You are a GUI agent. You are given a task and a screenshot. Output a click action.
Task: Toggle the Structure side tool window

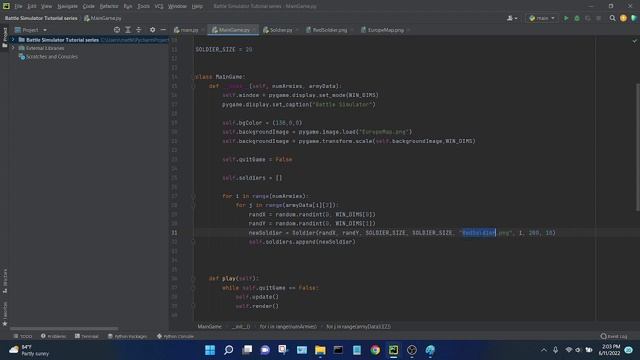[5, 281]
